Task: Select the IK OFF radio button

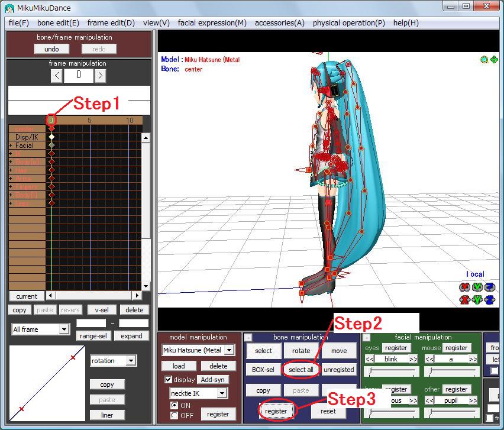Action: pos(175,416)
